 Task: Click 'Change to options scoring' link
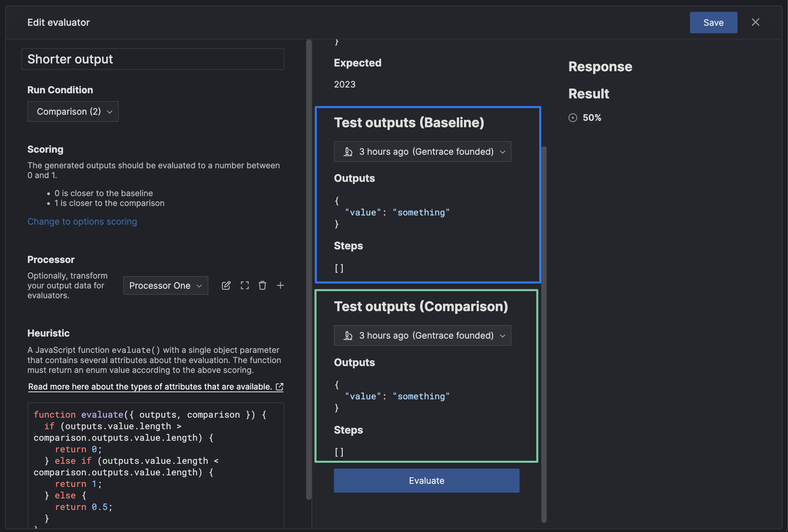(x=82, y=221)
